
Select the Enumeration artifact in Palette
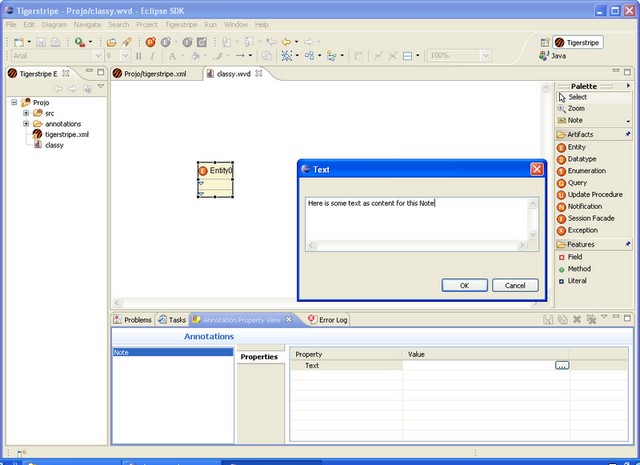(x=582, y=171)
